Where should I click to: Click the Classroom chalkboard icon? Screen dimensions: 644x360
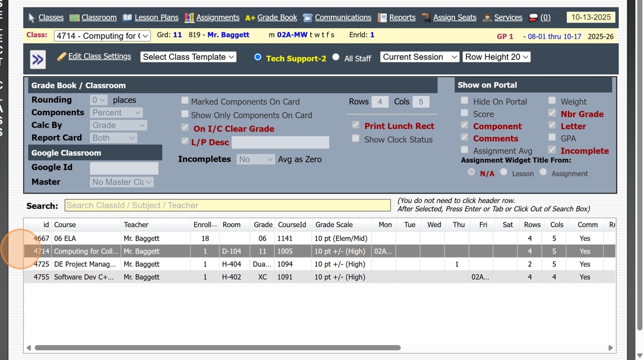pyautogui.click(x=74, y=18)
